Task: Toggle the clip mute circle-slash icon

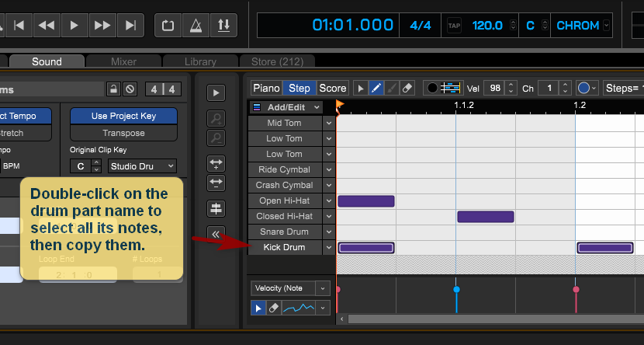Action: click(x=130, y=89)
